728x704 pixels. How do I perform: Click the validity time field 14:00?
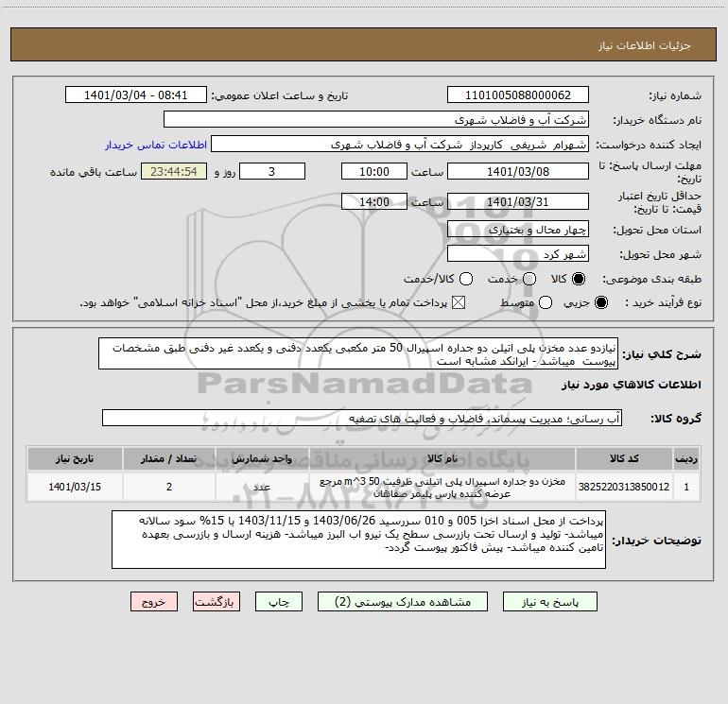coord(374,201)
